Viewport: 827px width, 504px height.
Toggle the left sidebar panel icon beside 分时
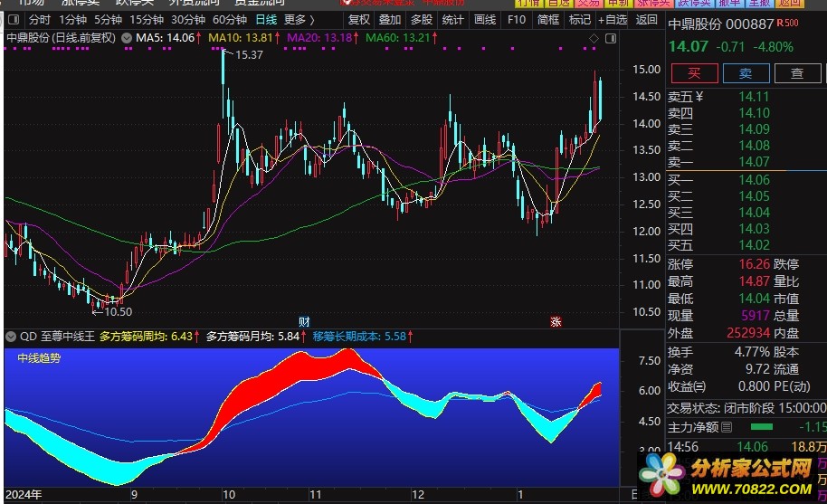coord(14,20)
